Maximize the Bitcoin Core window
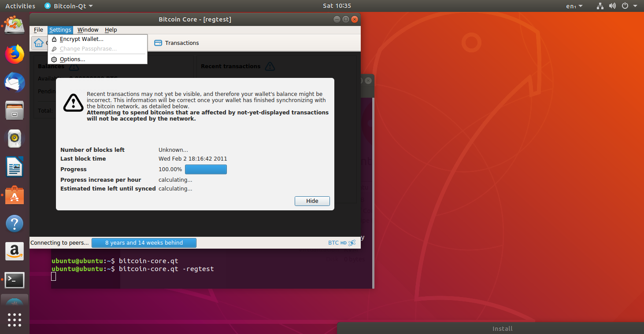644x334 pixels. (x=346, y=19)
